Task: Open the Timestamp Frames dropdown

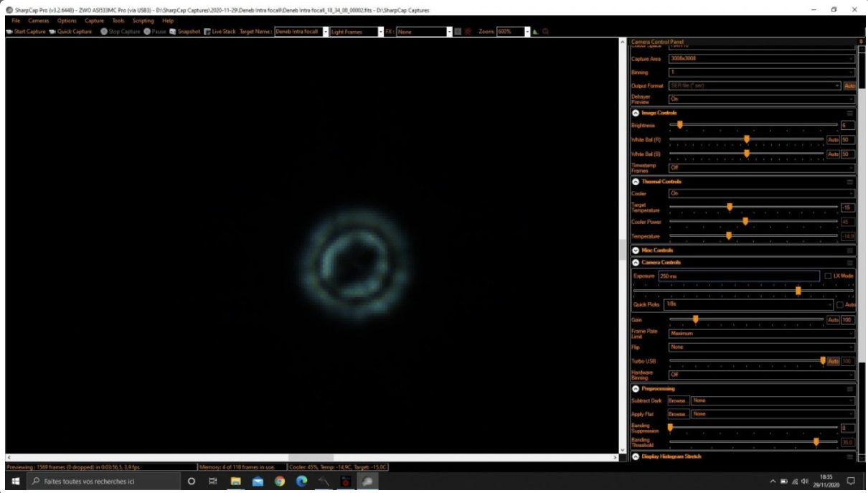Action: (761, 167)
